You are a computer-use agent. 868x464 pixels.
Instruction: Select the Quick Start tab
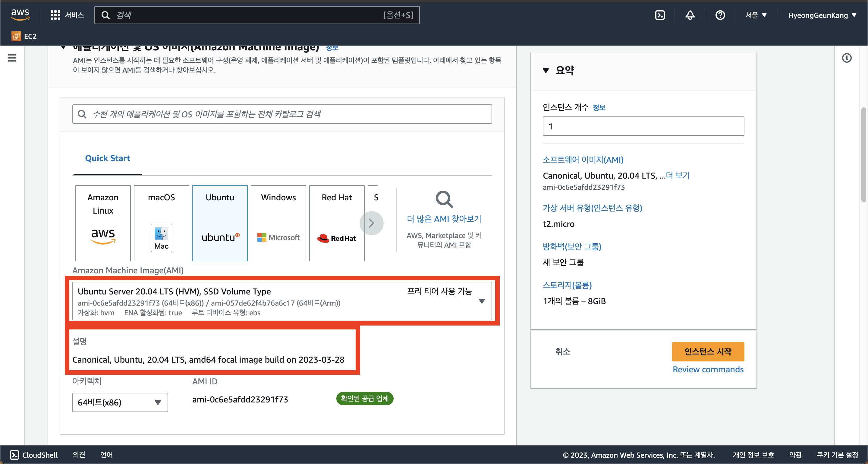(107, 158)
